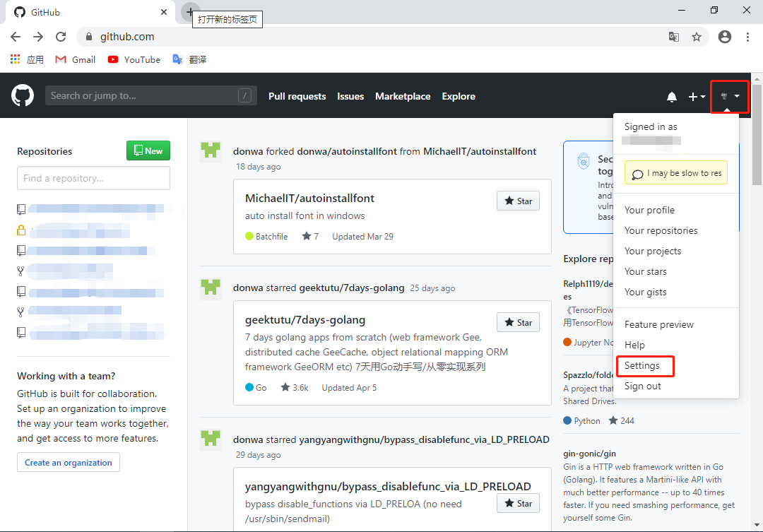Open the Gmail bookmark
The height and width of the screenshot is (532, 763).
pyautogui.click(x=76, y=59)
